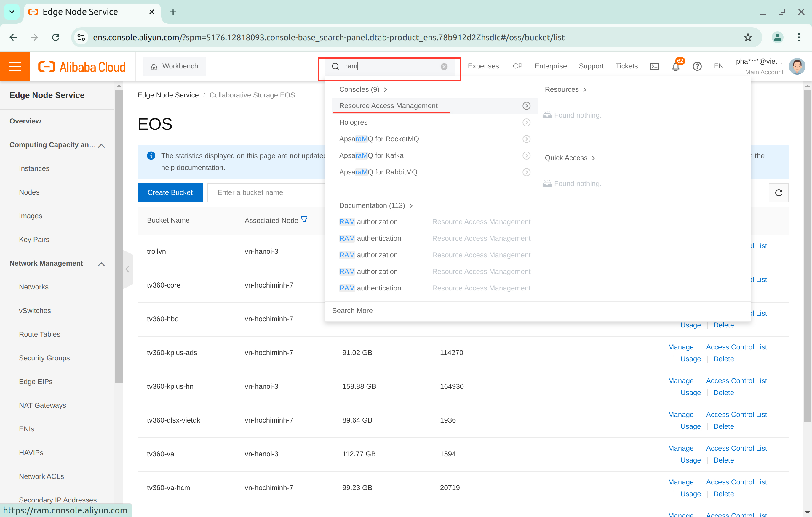The width and height of the screenshot is (812, 517).
Task: Expand Consoles (9) results
Action: point(363,89)
